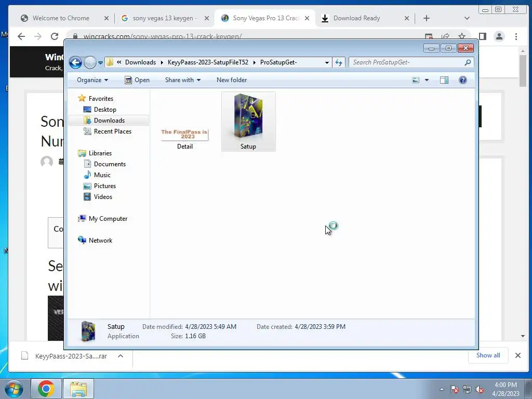Open Chrome's side panel icon
This screenshot has height=399, width=532.
coord(483,36)
